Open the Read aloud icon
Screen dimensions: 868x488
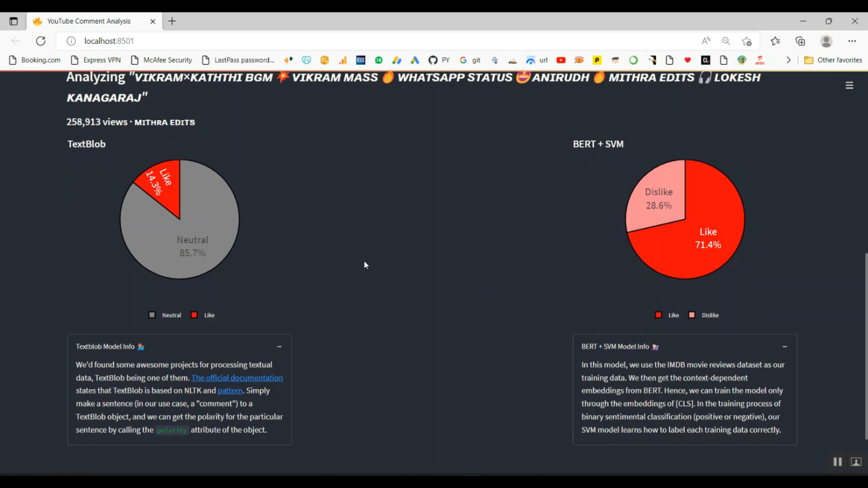(706, 41)
